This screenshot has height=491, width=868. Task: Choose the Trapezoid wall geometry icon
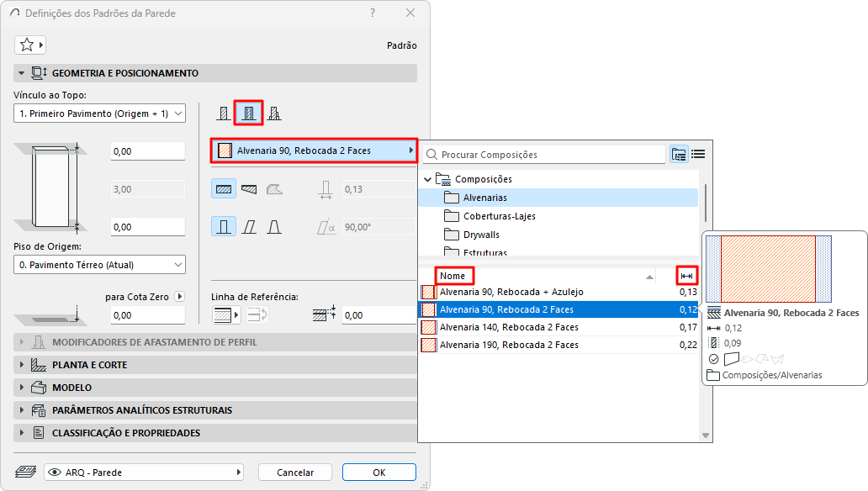249,189
